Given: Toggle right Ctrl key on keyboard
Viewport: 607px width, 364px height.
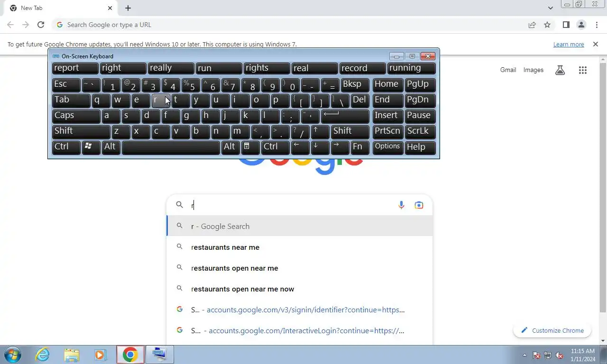Looking at the screenshot, I should click(x=275, y=147).
